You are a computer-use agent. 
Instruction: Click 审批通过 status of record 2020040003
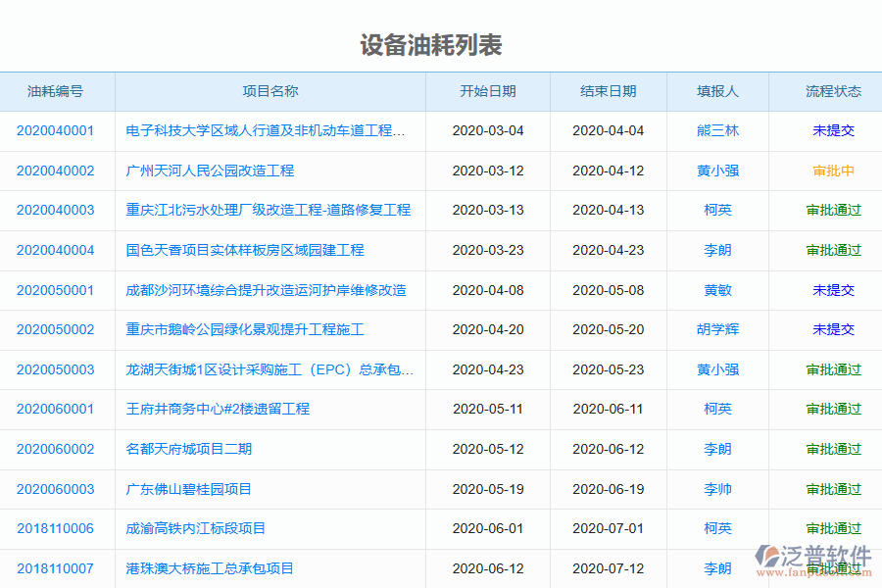(834, 210)
